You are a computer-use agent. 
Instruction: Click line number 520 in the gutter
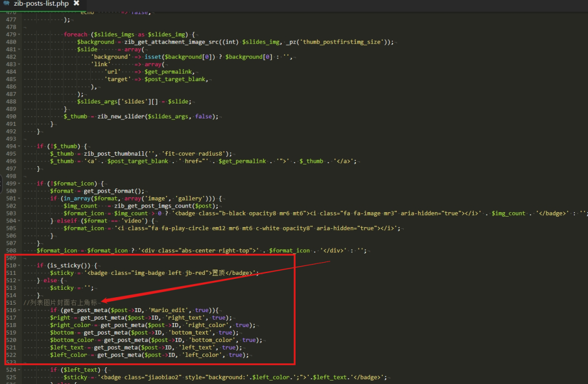(11, 340)
